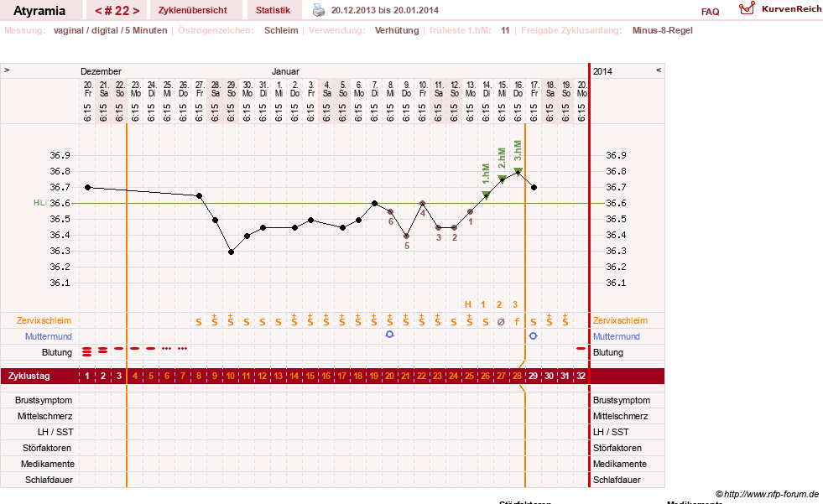Open the Statistik tab

point(273,10)
